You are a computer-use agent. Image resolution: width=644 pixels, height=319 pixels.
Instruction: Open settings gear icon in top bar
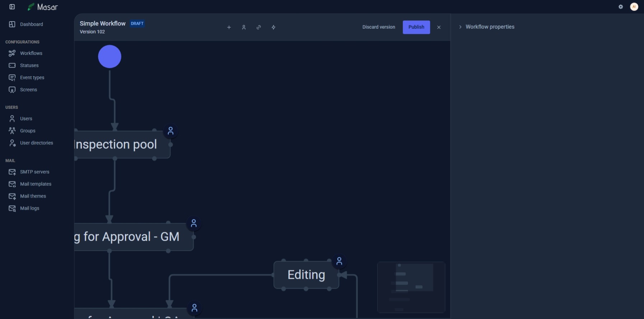(x=621, y=7)
